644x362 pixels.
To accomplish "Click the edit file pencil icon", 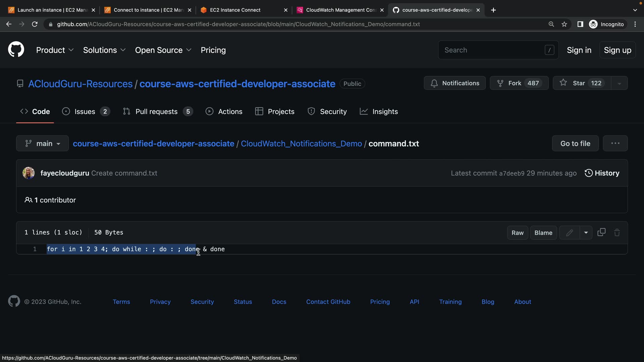I will [x=569, y=233].
